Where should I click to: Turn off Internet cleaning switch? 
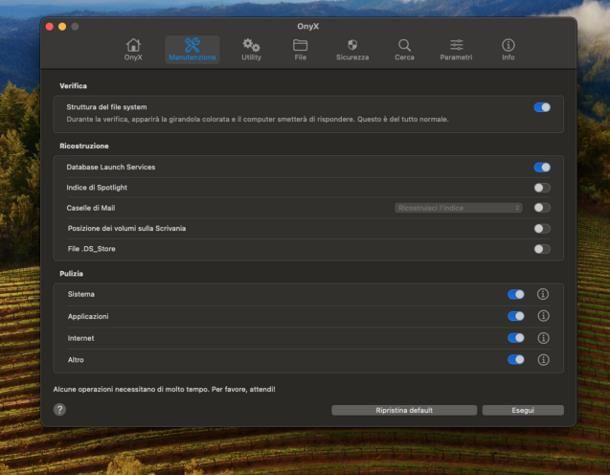click(516, 338)
